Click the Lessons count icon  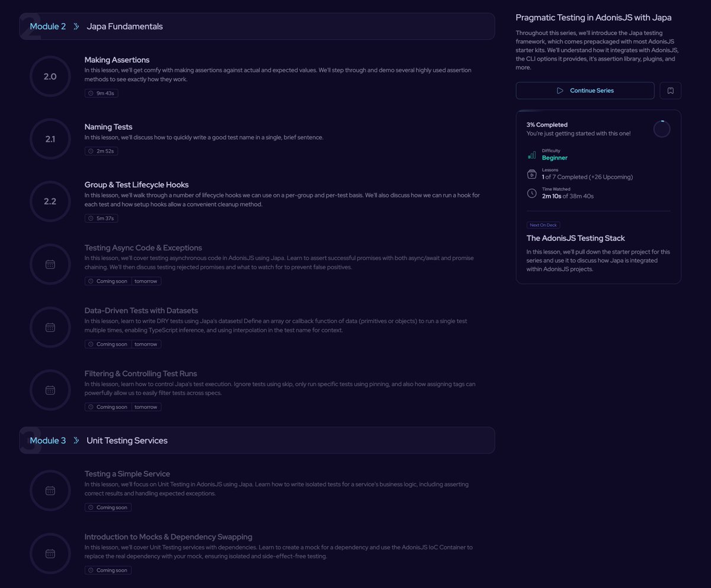pyautogui.click(x=531, y=174)
